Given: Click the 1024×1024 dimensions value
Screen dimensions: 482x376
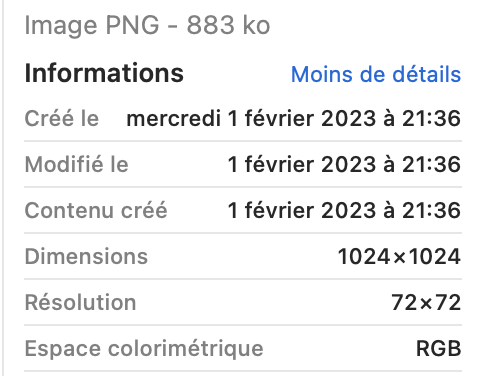Looking at the screenshot, I should coord(399,256).
